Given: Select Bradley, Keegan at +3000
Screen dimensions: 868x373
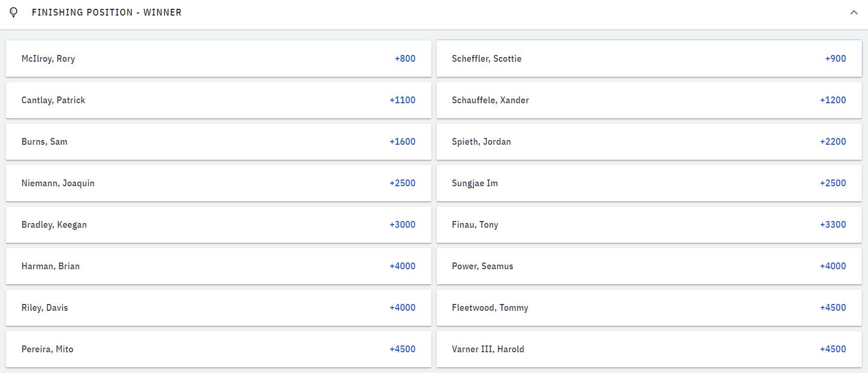Looking at the screenshot, I should [218, 225].
